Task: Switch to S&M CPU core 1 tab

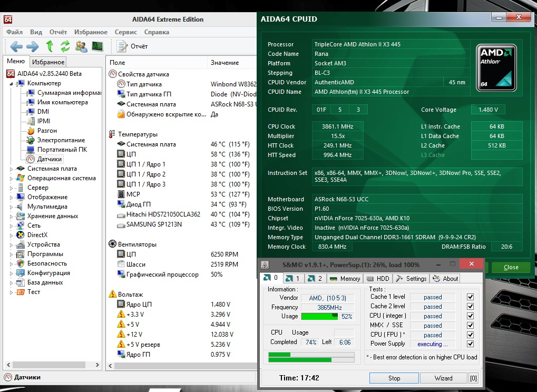Action: (x=293, y=279)
